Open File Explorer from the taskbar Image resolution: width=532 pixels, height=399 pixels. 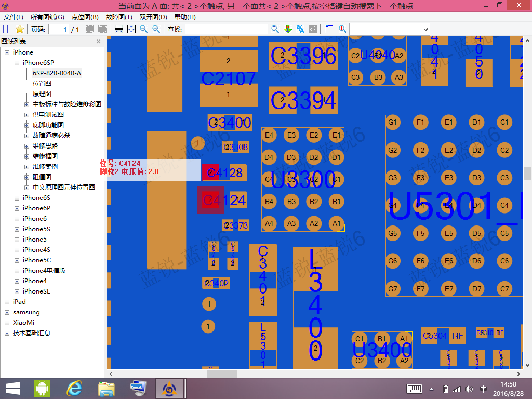pyautogui.click(x=106, y=389)
